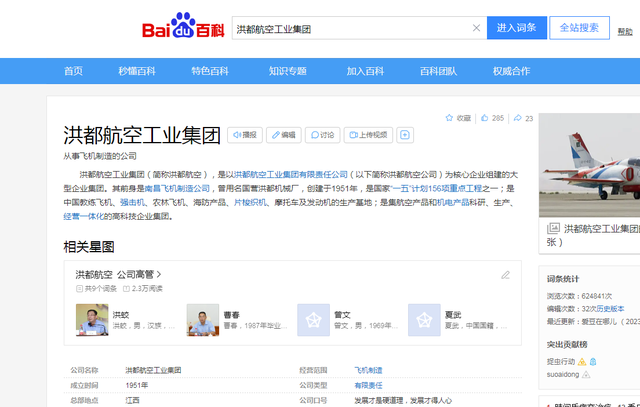Open the 强击机 link
This screenshot has height=407, width=640.
132,202
